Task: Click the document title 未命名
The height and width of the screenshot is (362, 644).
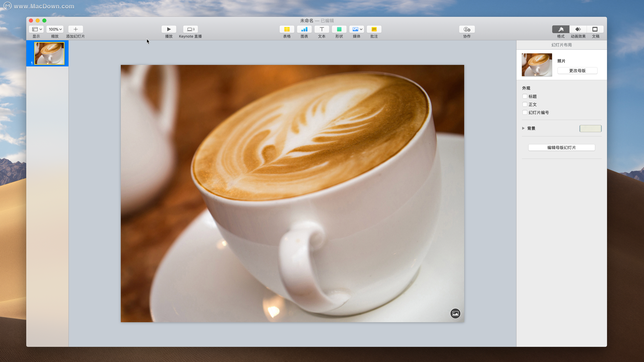Action: pos(307,20)
